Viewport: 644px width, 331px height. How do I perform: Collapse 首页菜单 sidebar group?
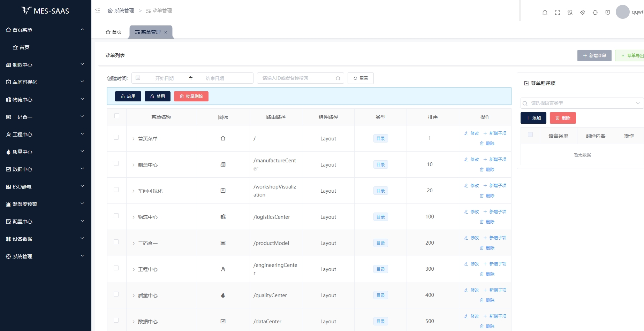point(46,30)
